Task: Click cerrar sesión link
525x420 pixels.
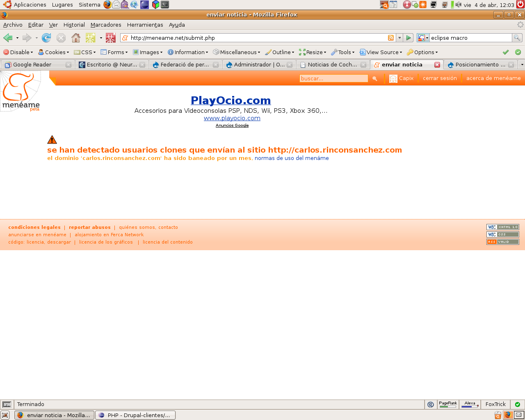Action: tap(440, 78)
